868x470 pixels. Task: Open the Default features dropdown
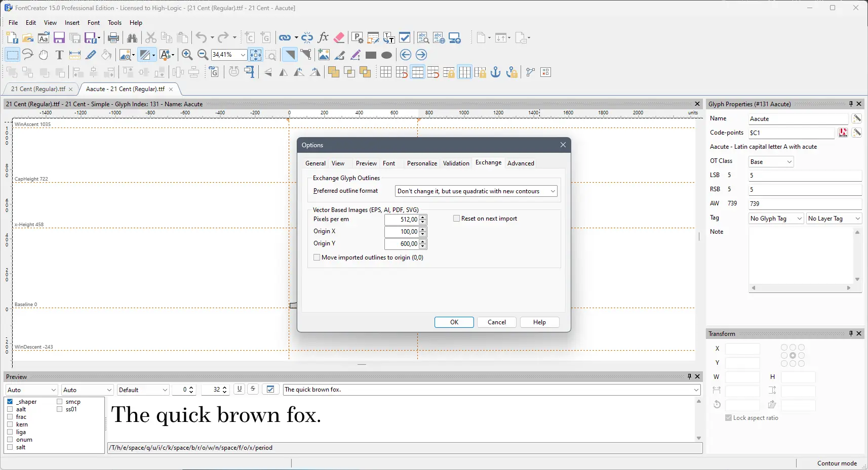pos(143,390)
